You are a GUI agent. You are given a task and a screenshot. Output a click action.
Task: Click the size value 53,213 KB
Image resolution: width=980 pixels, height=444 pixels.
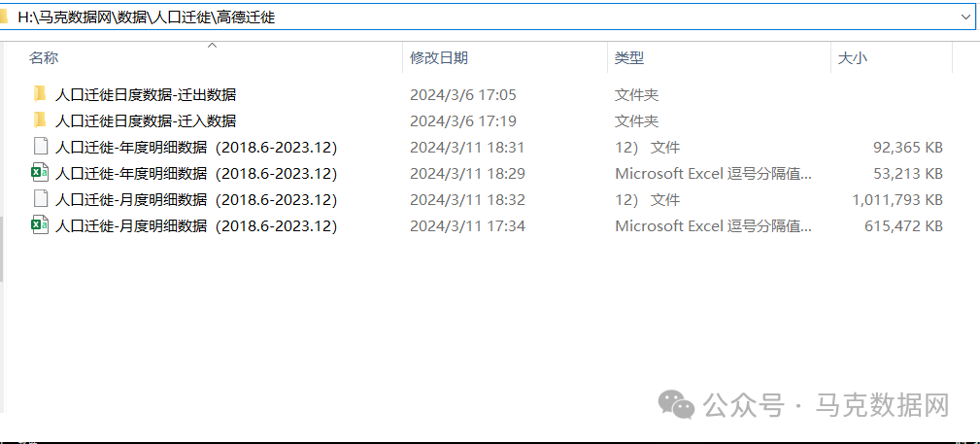(907, 173)
